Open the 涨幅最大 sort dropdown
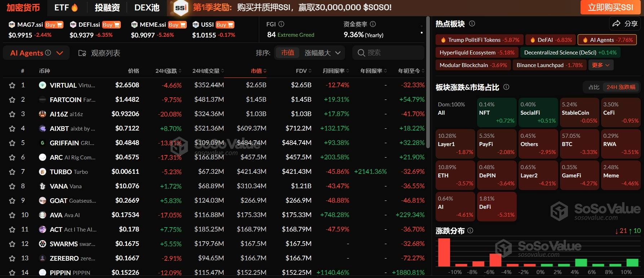This screenshot has height=278, width=644. (x=322, y=53)
